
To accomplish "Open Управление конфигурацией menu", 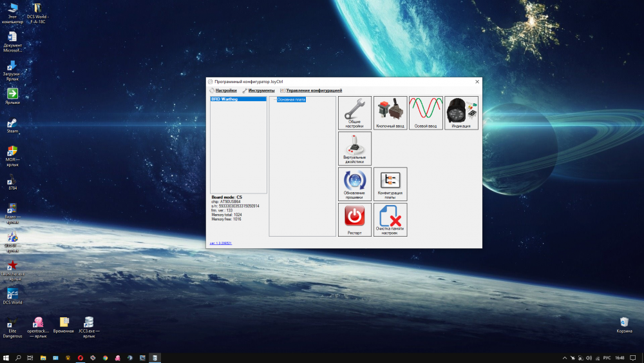I will coord(314,91).
